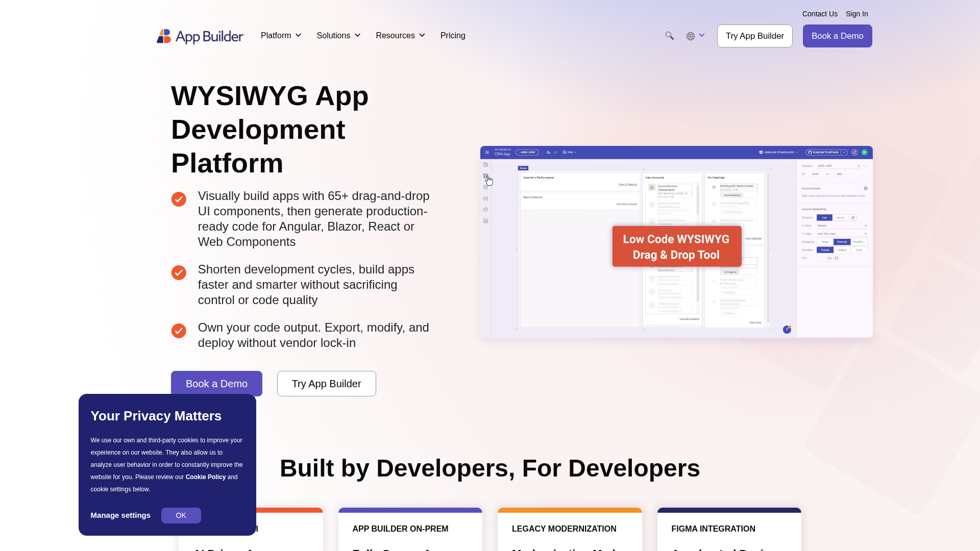This screenshot has width=980, height=551.
Task: Click the calendar icon beside Meeting with Martin Sommer
Action: click(714, 187)
